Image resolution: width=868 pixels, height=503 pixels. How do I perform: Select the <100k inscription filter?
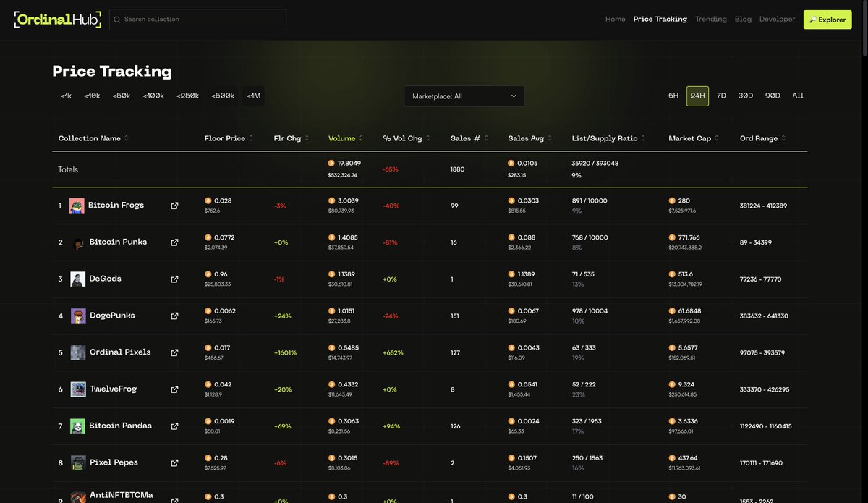[153, 96]
